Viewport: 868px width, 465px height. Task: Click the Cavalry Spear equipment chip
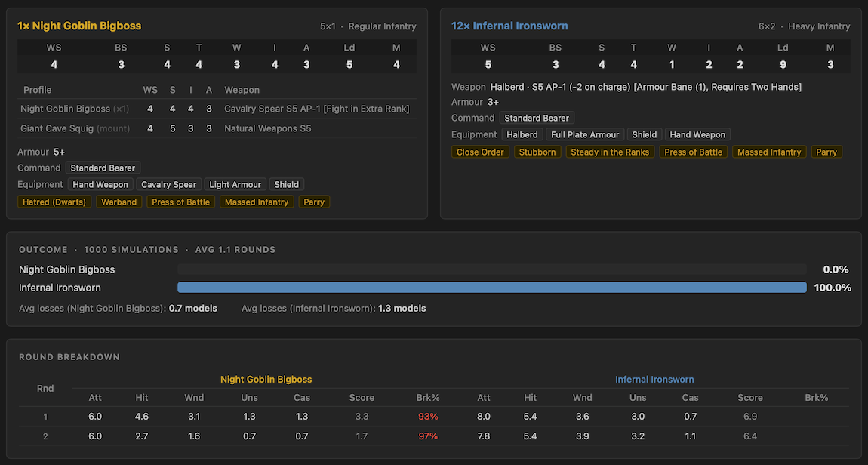(168, 184)
